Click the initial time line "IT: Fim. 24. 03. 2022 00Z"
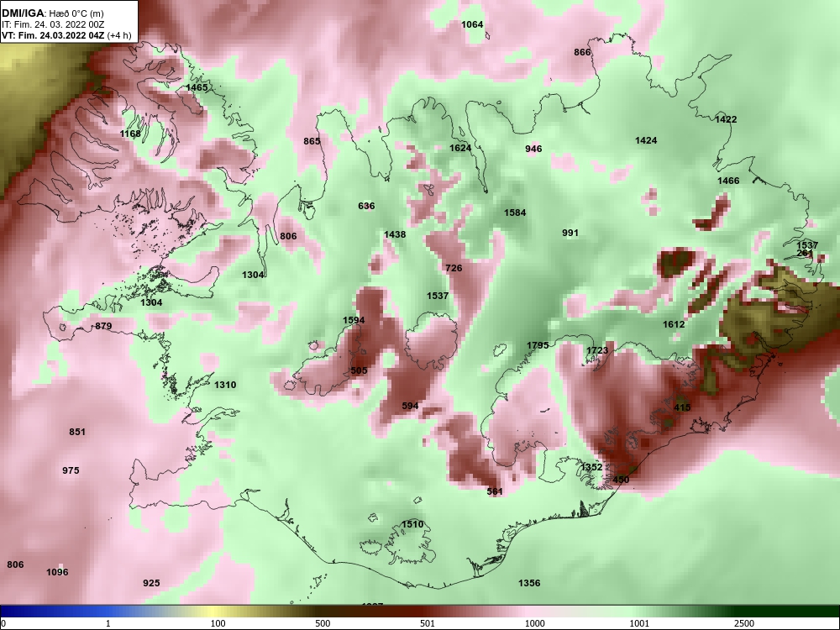 52,24
